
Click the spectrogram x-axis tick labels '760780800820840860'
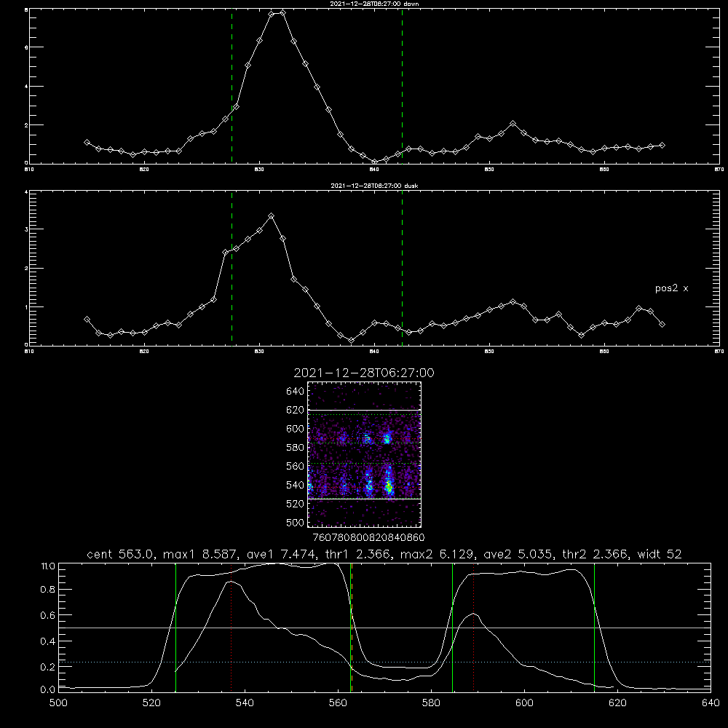coord(368,538)
